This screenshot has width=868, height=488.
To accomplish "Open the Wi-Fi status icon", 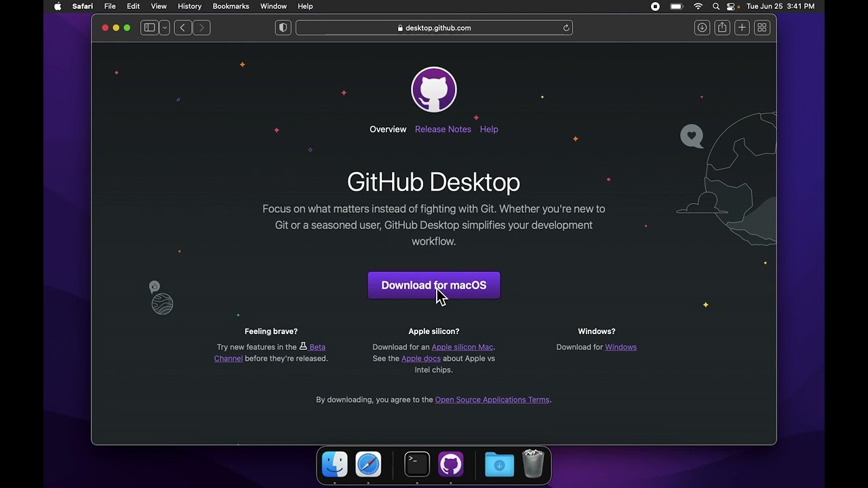I will pyautogui.click(x=698, y=6).
